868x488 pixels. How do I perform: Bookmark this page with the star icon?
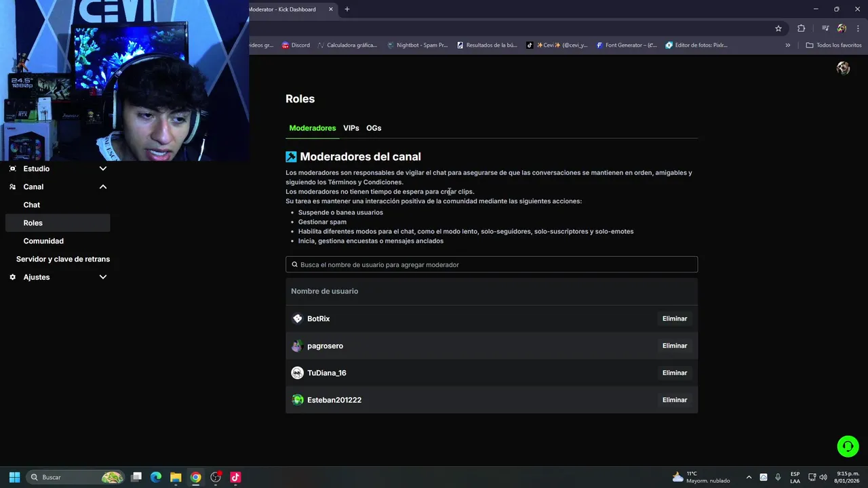click(778, 28)
